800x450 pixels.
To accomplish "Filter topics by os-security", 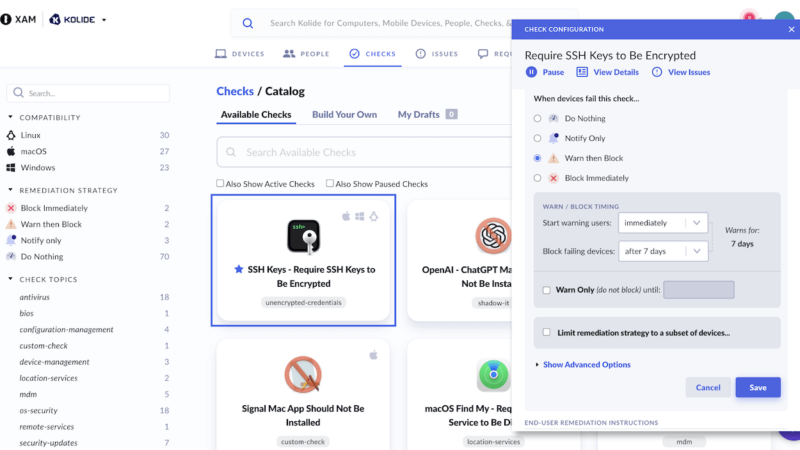I will 38,410.
